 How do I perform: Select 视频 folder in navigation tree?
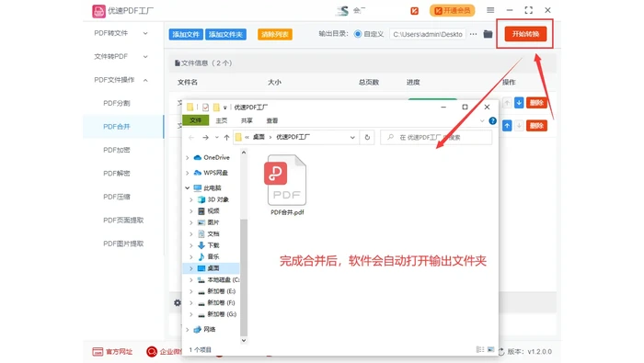tap(213, 210)
